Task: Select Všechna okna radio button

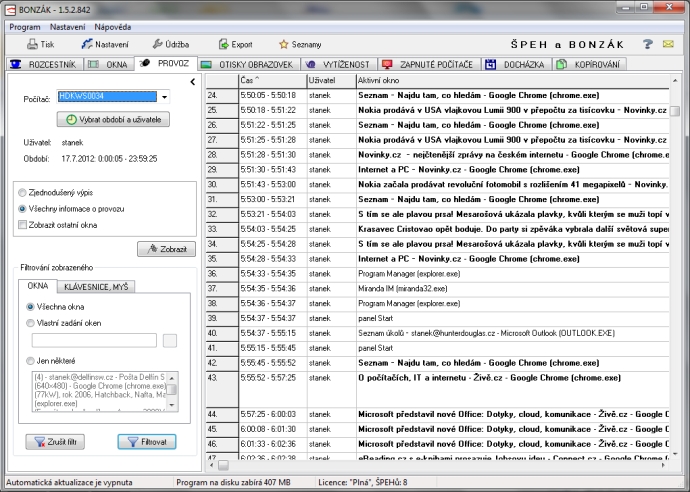Action: (x=30, y=307)
